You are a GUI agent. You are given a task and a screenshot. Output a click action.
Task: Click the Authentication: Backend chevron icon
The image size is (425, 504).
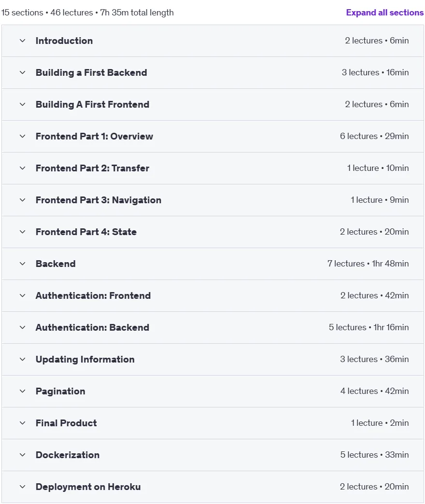click(x=23, y=327)
